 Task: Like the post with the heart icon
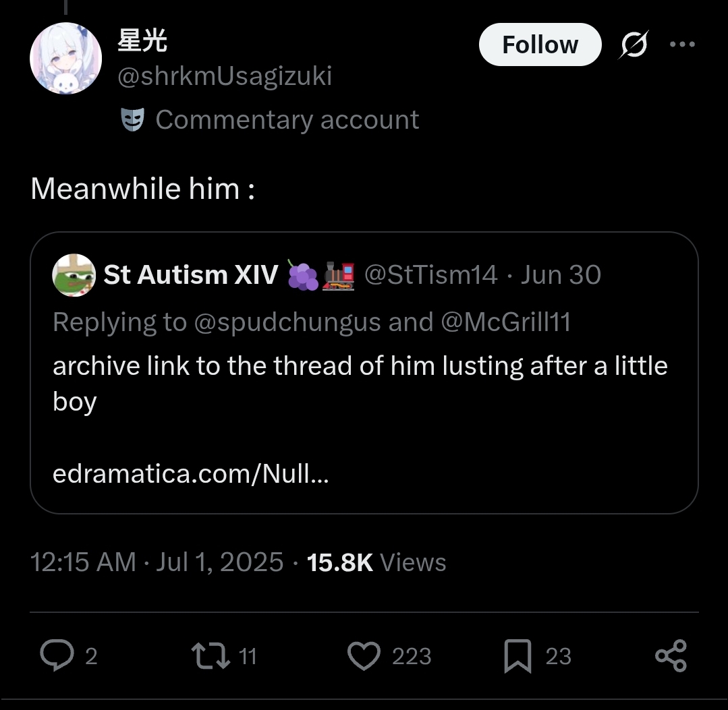click(364, 656)
